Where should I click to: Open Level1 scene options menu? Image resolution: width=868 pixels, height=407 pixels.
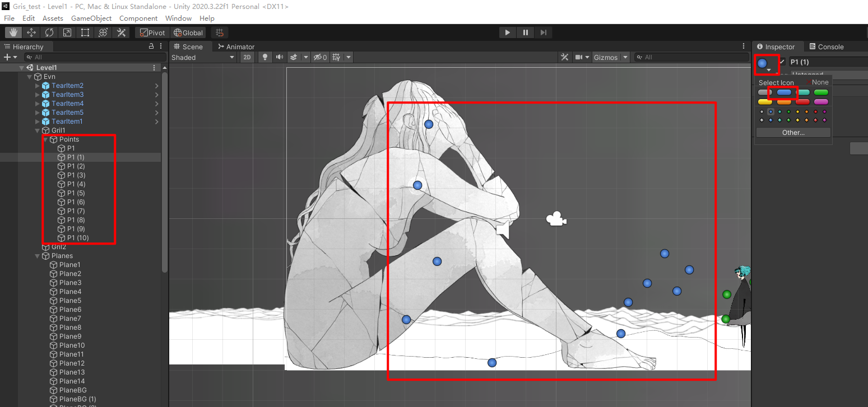(x=155, y=67)
